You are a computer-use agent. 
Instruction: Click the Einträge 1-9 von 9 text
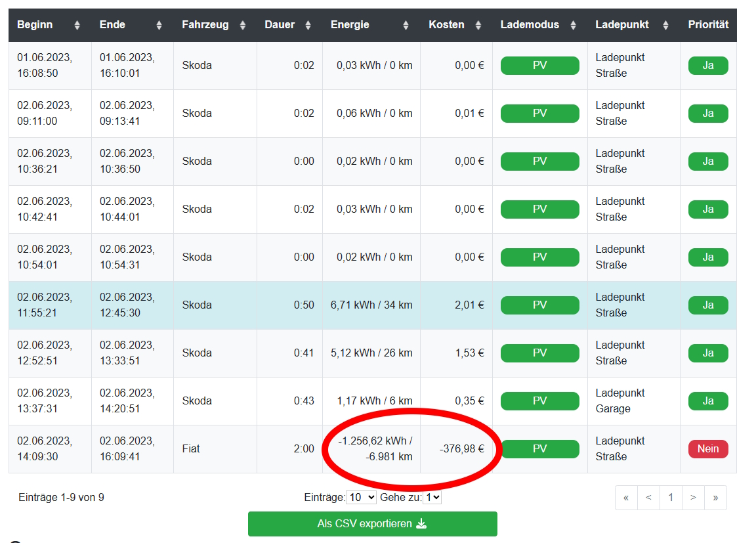click(x=61, y=498)
